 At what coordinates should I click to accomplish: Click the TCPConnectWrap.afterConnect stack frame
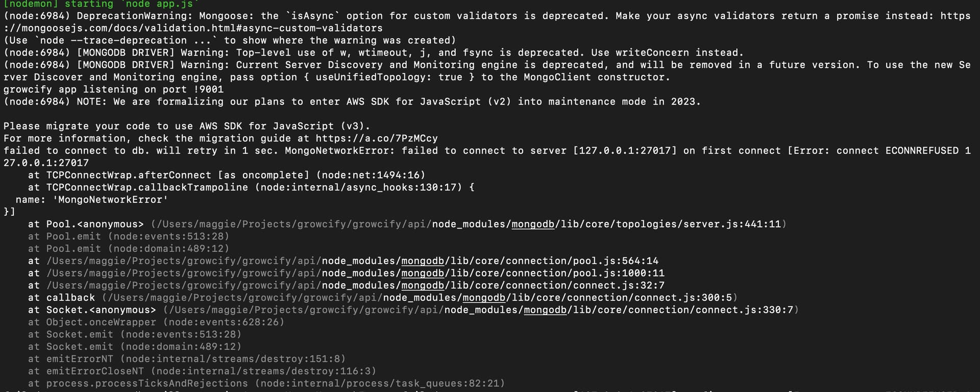point(227,175)
